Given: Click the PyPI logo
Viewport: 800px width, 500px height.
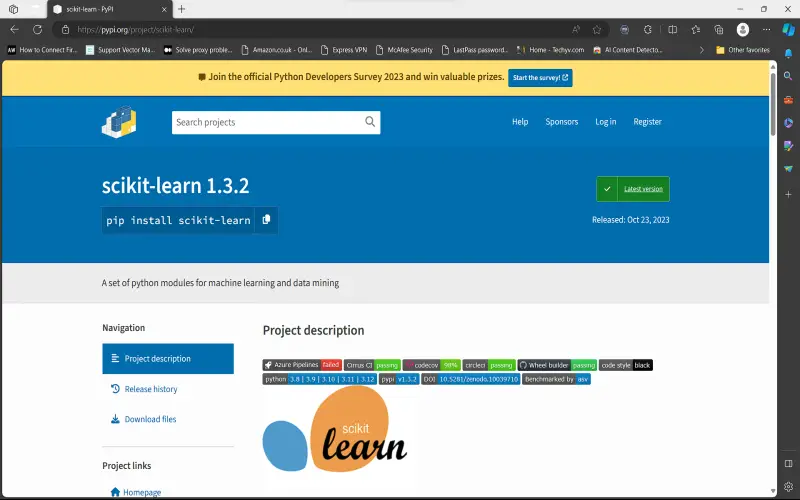Looking at the screenshot, I should [119, 122].
